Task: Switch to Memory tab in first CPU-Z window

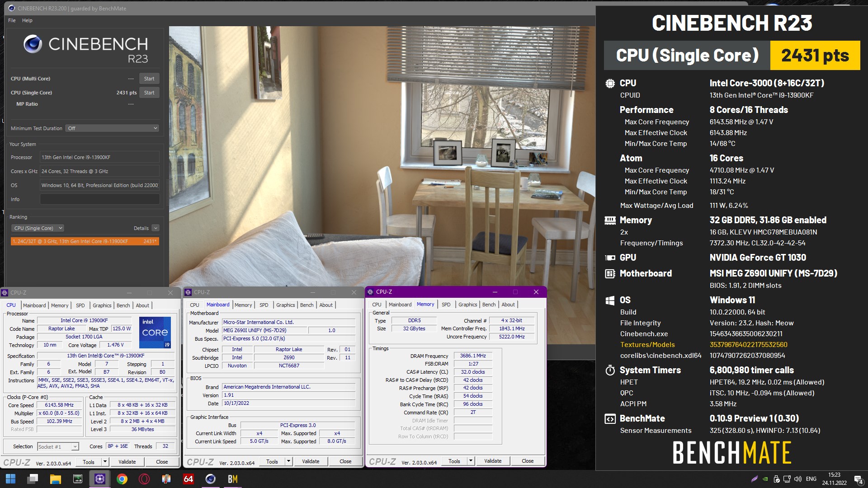Action: tap(60, 305)
